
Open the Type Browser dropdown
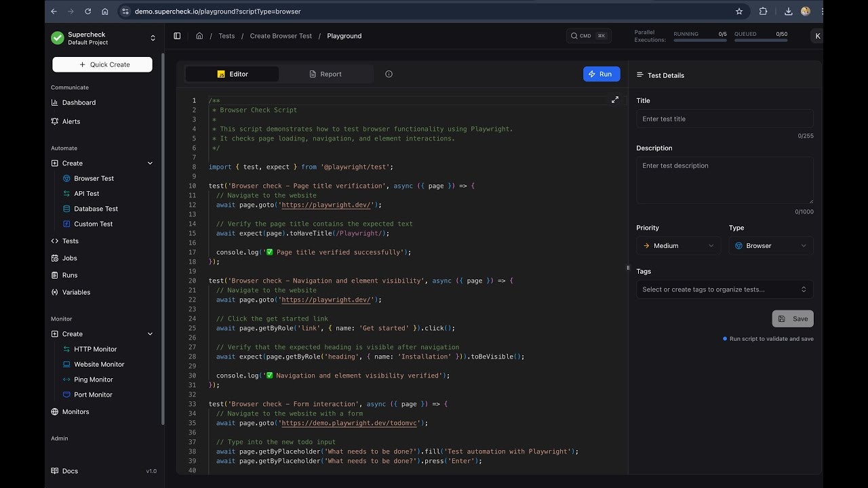coord(771,246)
